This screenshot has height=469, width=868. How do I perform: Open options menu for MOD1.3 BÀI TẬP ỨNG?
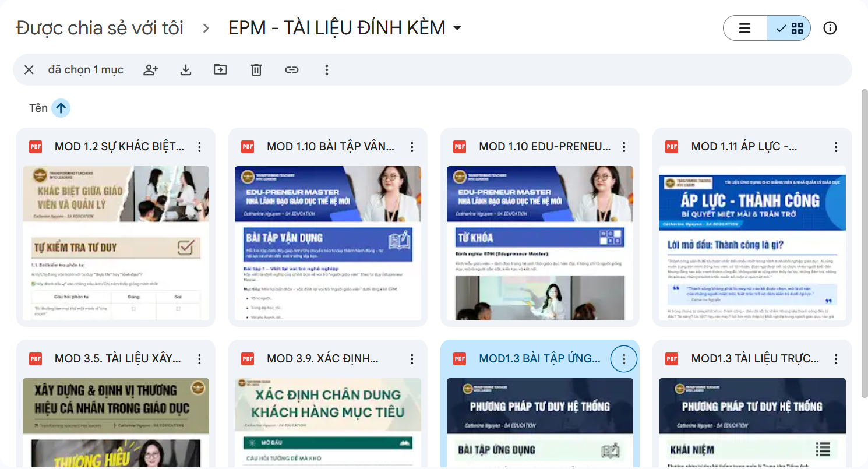click(624, 359)
